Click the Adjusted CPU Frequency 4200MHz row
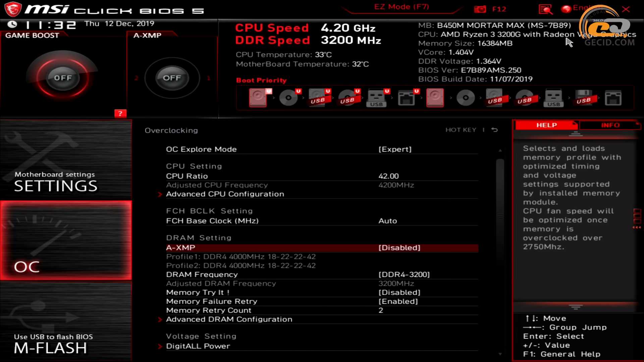Image resolution: width=644 pixels, height=362 pixels. tap(321, 185)
